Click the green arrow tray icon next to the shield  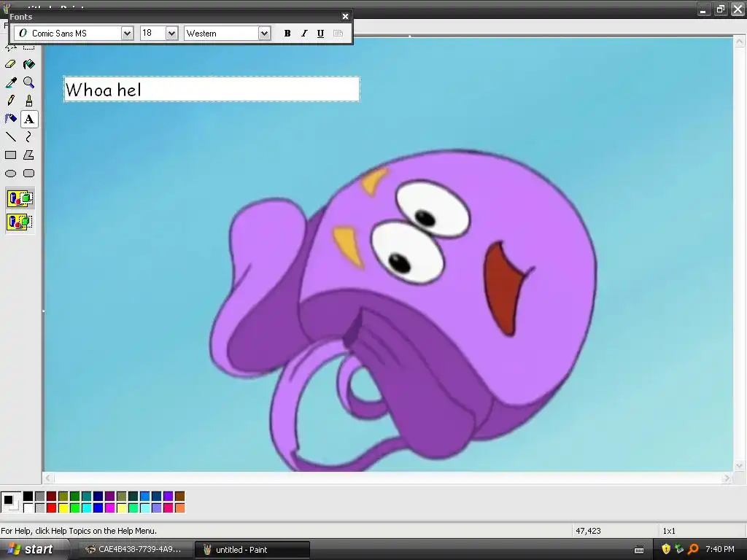679,549
